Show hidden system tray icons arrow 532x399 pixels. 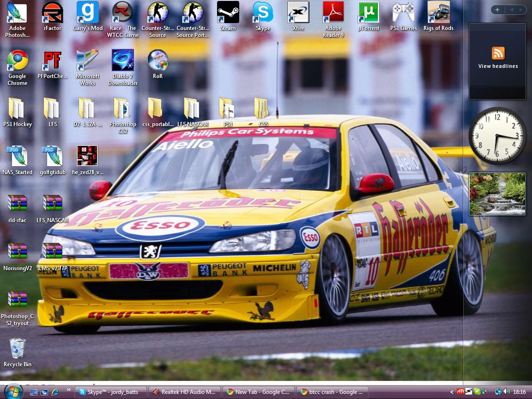point(452,392)
